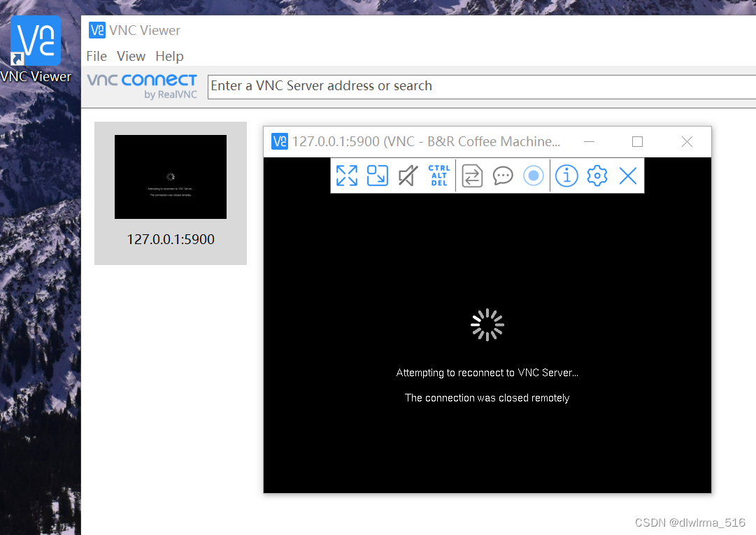Open the File menu
The height and width of the screenshot is (535, 756).
coord(97,56)
